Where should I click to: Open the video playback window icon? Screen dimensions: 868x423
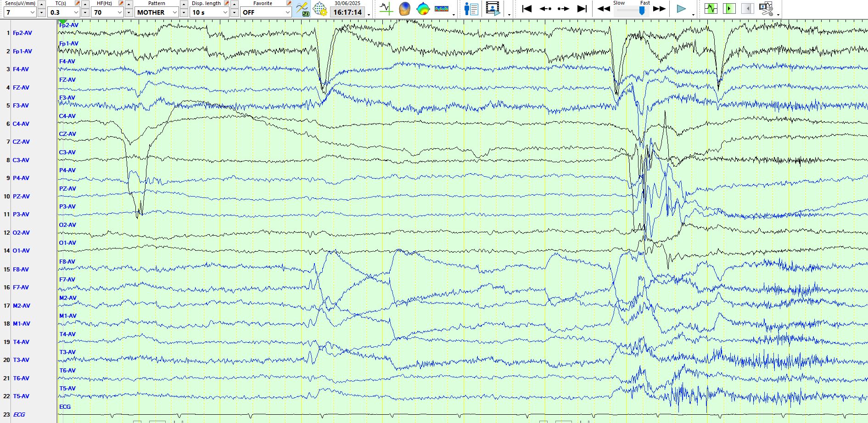coord(493,9)
